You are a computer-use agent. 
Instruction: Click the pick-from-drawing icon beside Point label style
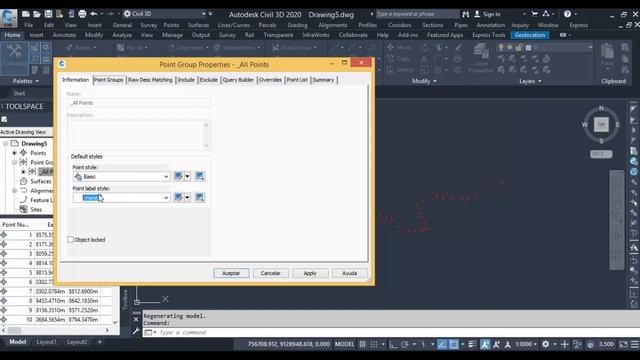point(200,198)
